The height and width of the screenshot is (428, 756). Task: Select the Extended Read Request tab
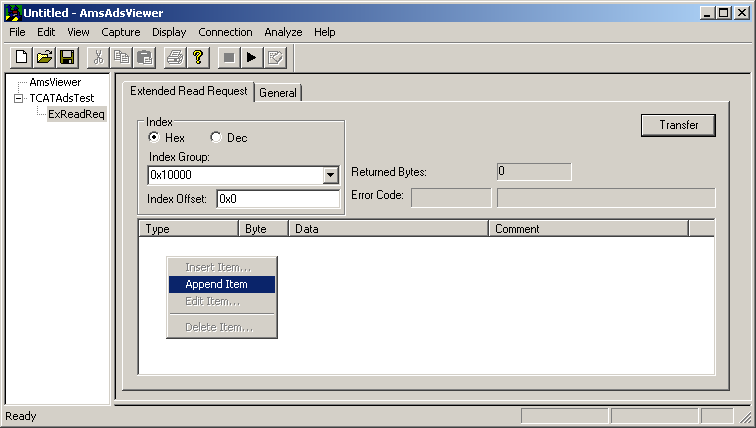[x=189, y=91]
